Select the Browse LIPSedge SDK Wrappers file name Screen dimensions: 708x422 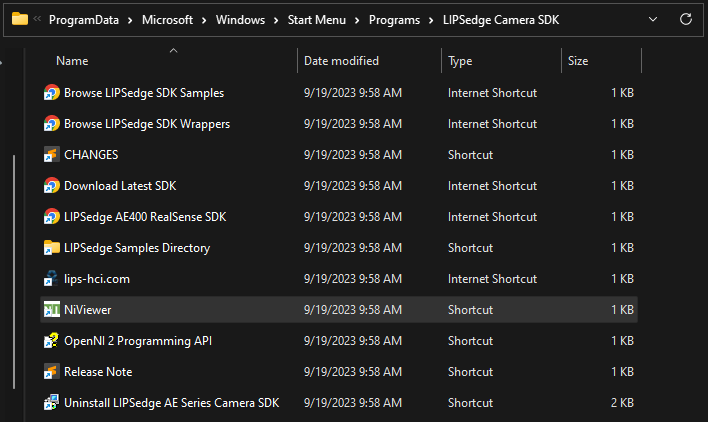pos(147,124)
